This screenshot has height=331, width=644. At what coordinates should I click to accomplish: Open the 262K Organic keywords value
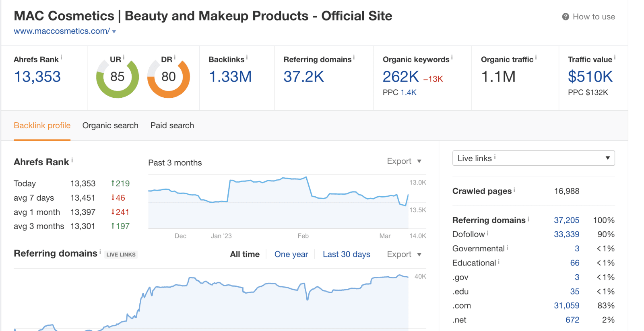401,77
